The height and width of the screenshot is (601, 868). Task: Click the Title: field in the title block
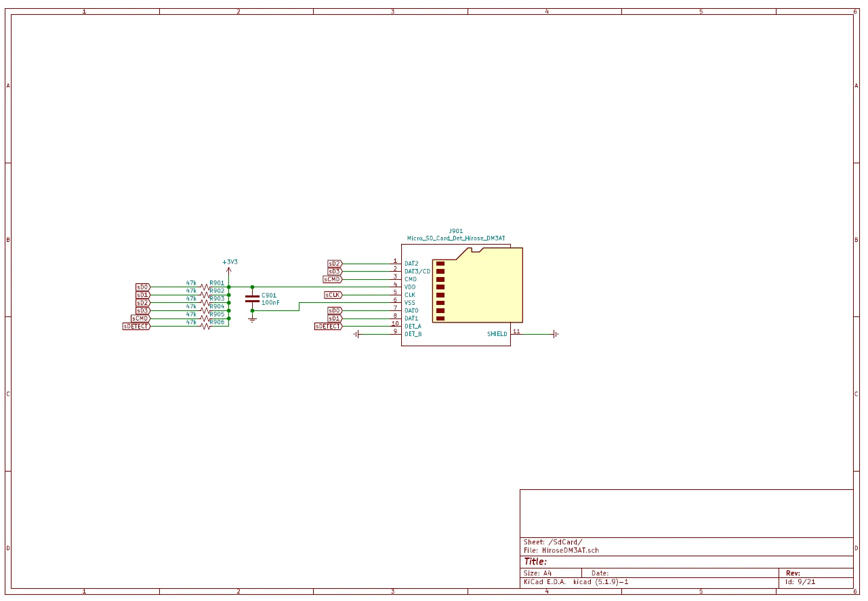[x=535, y=562]
